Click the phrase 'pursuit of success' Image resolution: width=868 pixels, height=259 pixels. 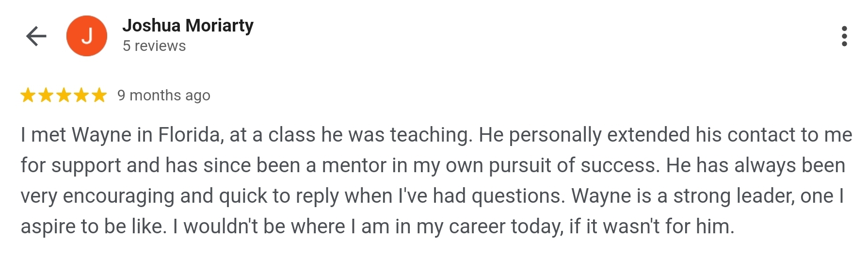pyautogui.click(x=575, y=165)
